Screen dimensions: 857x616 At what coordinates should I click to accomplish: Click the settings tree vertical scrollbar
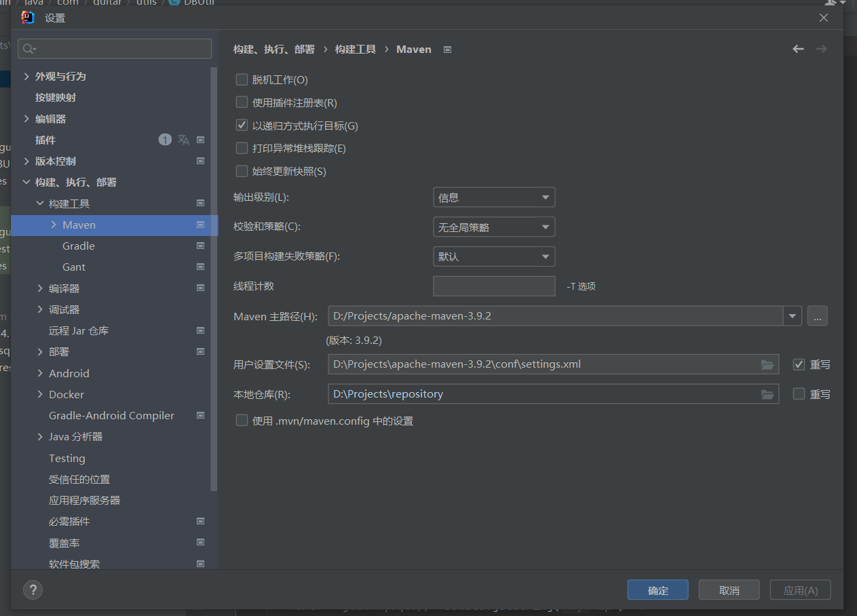[x=214, y=278]
